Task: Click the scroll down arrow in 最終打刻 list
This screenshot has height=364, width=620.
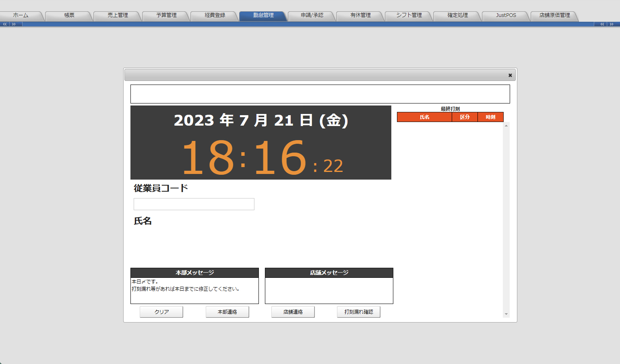Action: [506, 314]
